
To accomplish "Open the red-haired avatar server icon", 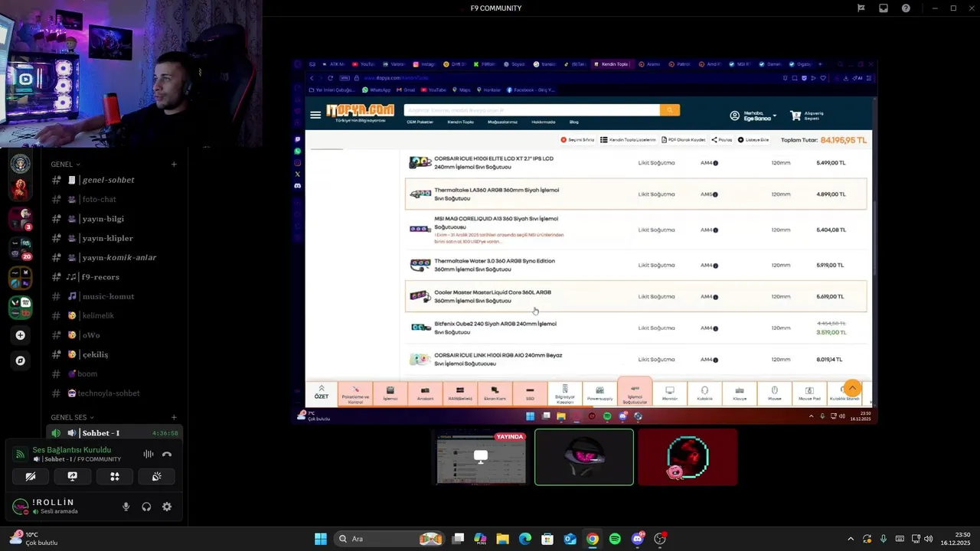I will [x=21, y=187].
